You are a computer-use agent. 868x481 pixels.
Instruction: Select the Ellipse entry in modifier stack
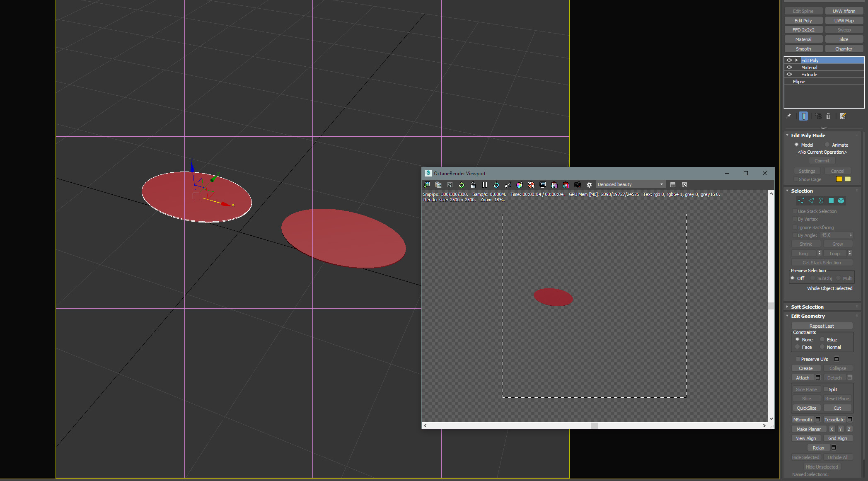coord(799,82)
